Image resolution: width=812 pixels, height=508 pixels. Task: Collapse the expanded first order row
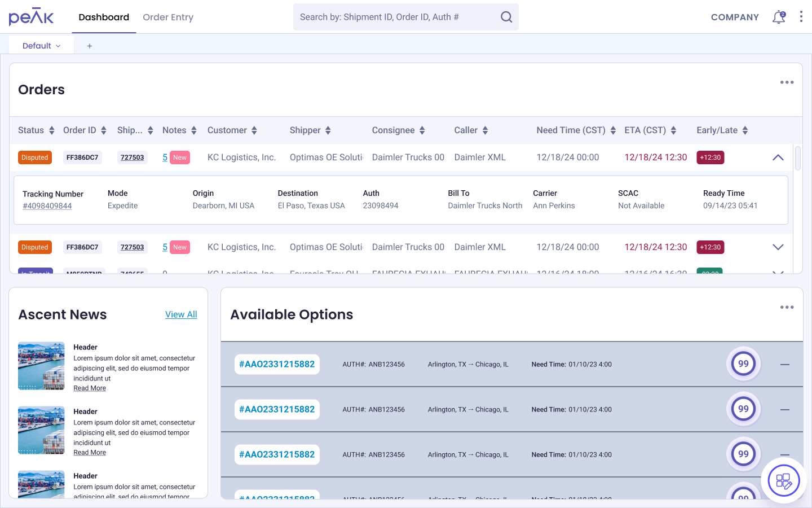point(778,157)
